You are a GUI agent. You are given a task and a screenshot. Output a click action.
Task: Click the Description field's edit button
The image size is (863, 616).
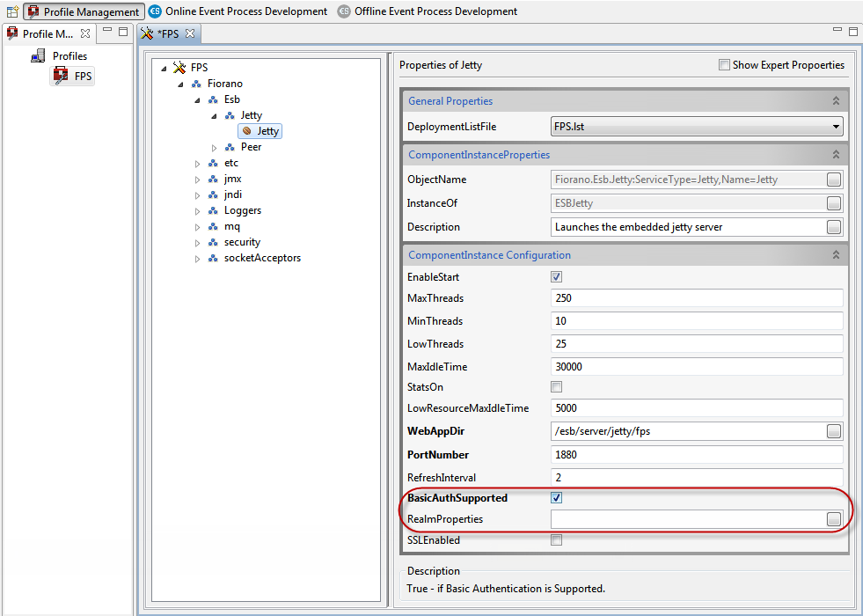(833, 227)
